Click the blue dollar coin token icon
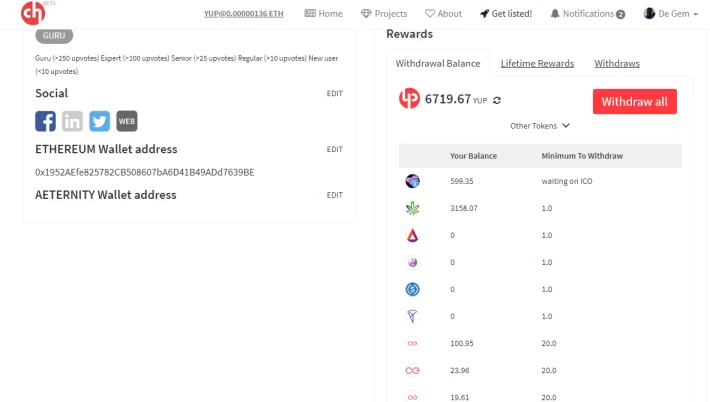Image resolution: width=710 pixels, height=402 pixels. click(x=413, y=289)
